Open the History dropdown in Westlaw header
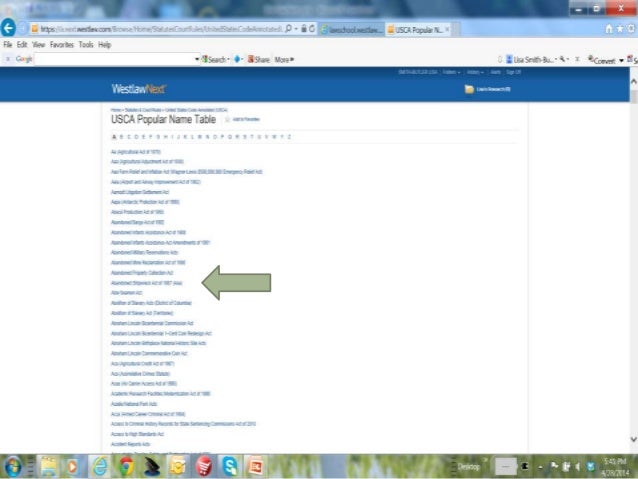The width and height of the screenshot is (638, 479). coord(475,72)
